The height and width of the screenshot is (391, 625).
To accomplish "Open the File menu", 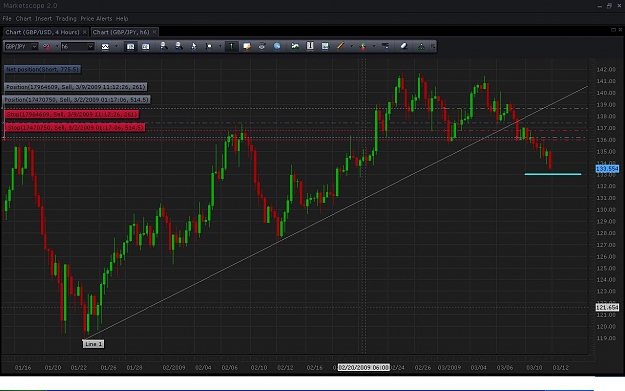I will pos(7,19).
